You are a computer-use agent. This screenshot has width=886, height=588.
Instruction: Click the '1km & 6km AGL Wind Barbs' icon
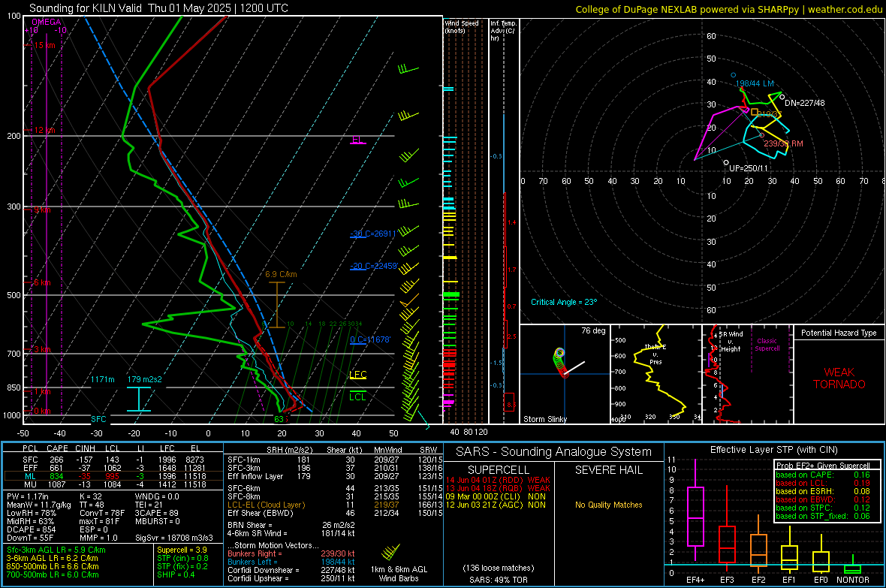click(392, 552)
